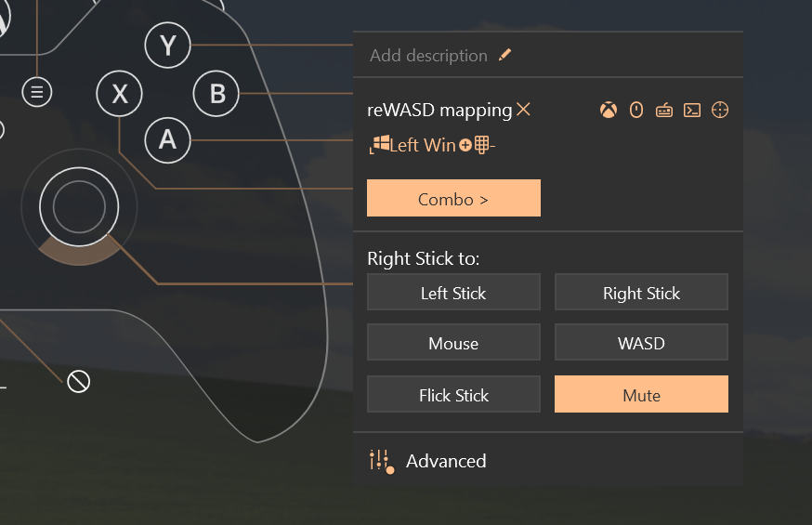Set Right Stick to Mouse
Image resolution: width=812 pixels, height=525 pixels.
(x=453, y=344)
